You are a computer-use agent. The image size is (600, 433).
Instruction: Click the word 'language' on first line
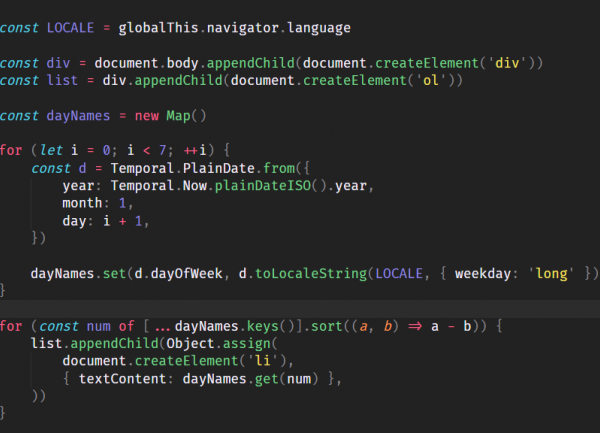point(319,29)
